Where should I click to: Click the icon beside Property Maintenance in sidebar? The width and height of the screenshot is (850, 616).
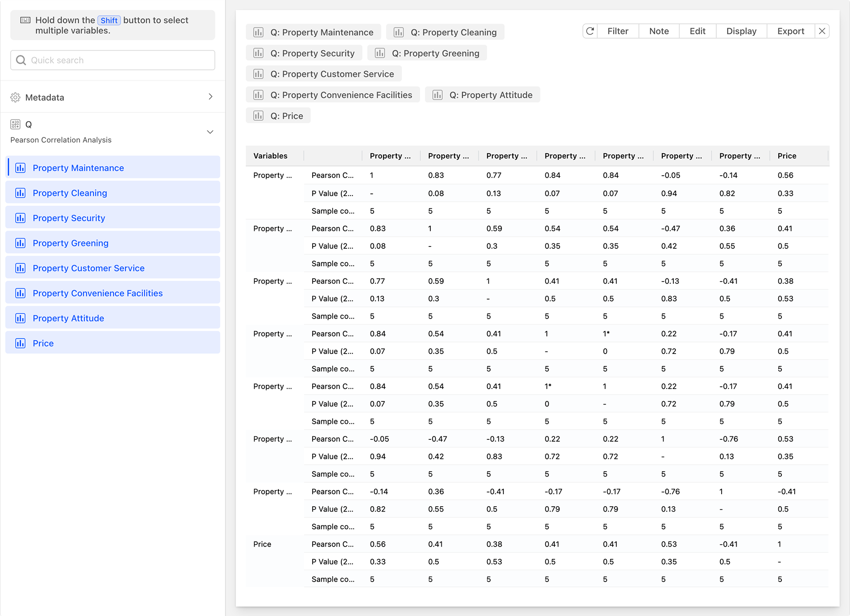click(20, 168)
